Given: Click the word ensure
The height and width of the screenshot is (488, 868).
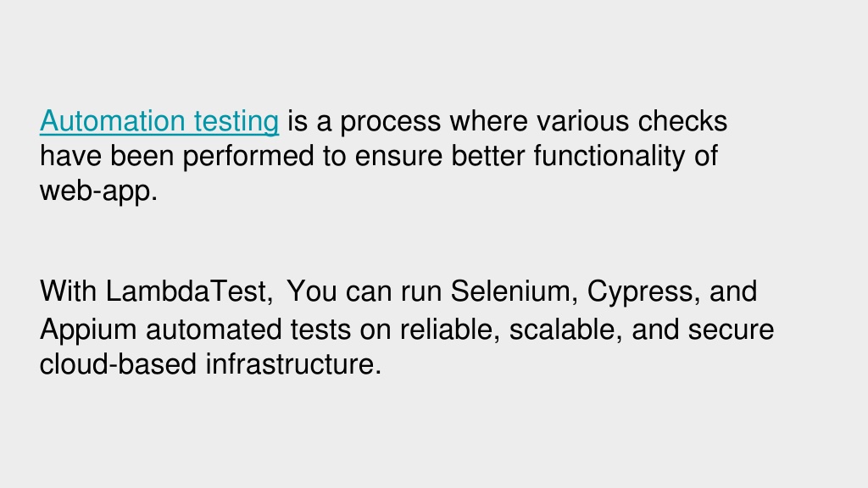Looking at the screenshot, I should pos(398,157).
